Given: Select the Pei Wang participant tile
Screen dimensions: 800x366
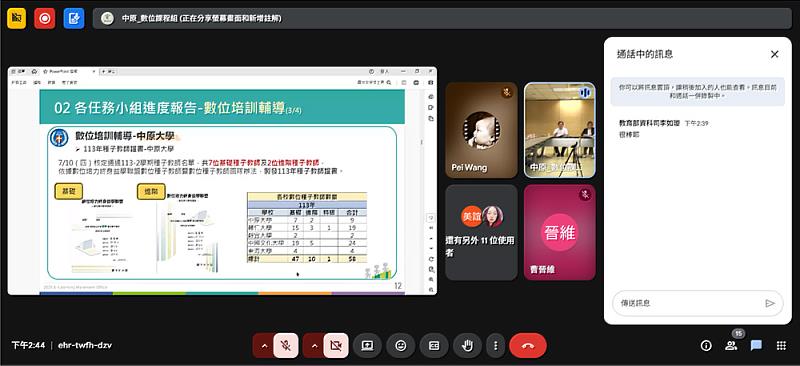Looking at the screenshot, I should point(482,130).
